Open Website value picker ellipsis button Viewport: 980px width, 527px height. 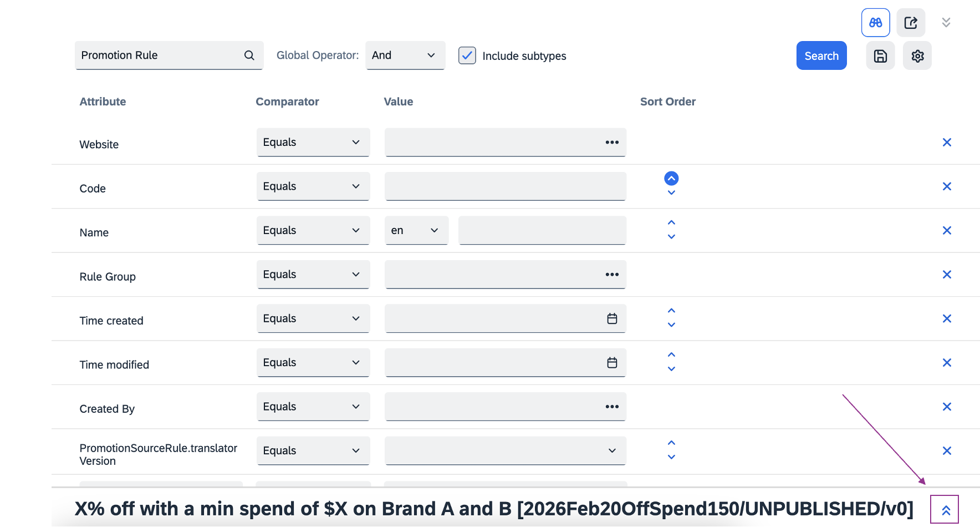click(612, 143)
